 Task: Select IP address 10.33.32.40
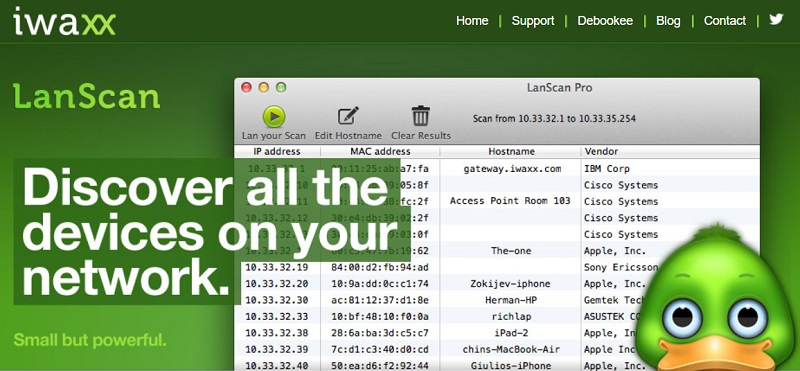coord(277,365)
